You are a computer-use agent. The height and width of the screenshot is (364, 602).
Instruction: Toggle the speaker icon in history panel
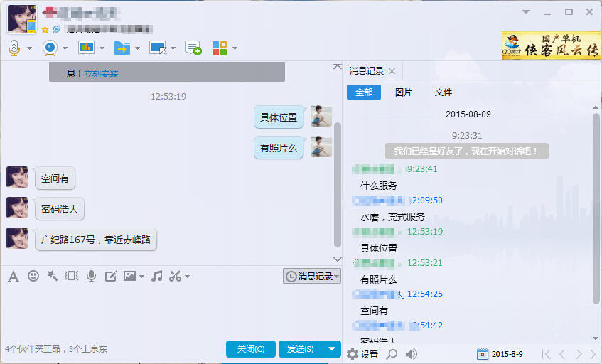pos(412,354)
